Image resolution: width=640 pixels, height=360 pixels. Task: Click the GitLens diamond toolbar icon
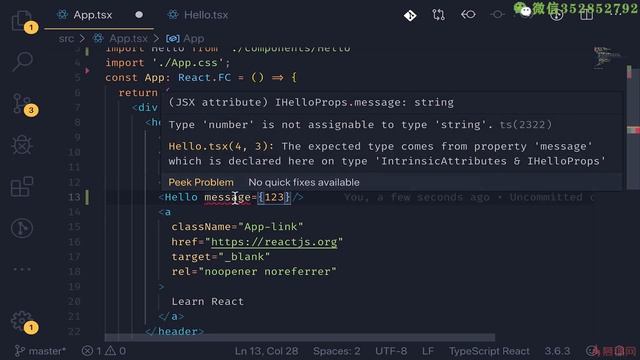pyautogui.click(x=410, y=16)
